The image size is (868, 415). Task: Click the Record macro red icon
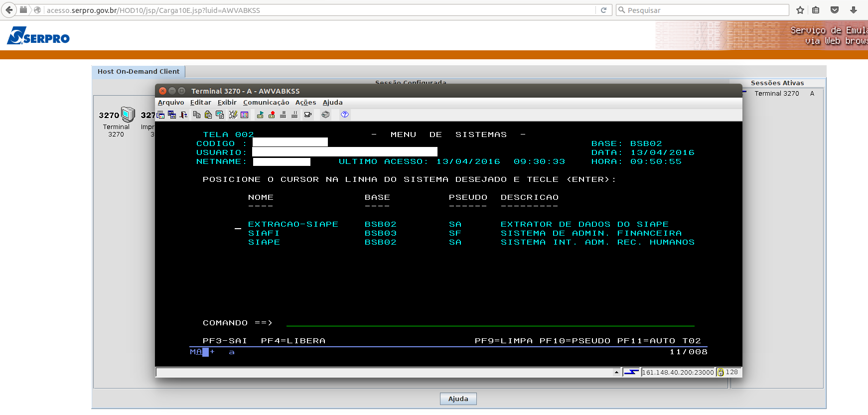coord(272,115)
